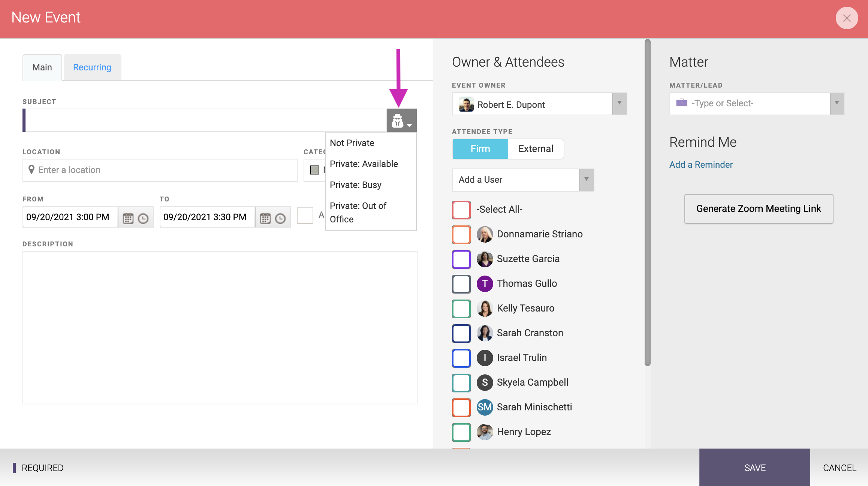This screenshot has width=868, height=486.
Task: Click the Category color swatch
Action: (315, 170)
